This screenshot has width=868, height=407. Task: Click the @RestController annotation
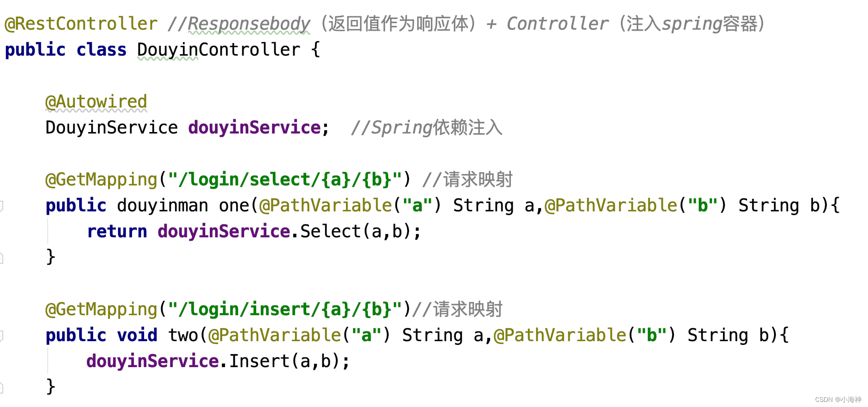(x=82, y=24)
